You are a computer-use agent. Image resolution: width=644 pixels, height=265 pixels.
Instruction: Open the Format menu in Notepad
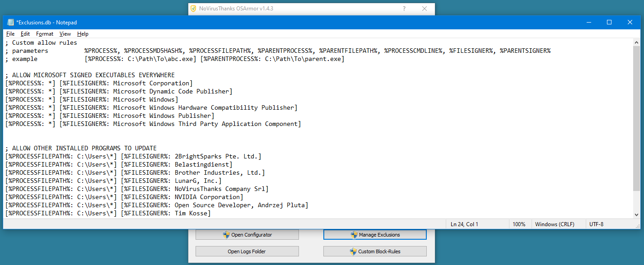(45, 34)
